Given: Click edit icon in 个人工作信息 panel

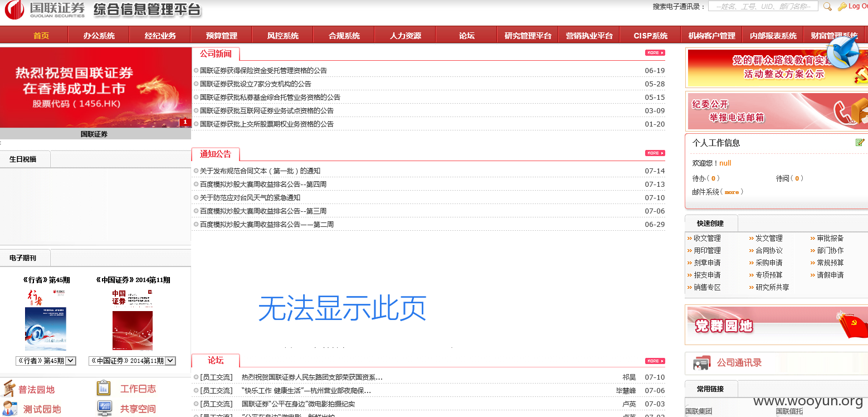Looking at the screenshot, I should pyautogui.click(x=860, y=143).
